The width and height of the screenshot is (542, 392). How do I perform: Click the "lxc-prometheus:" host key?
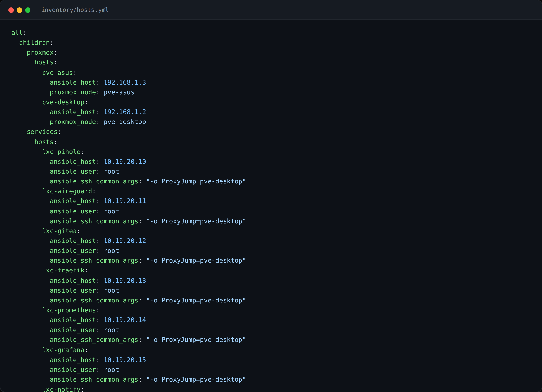[x=71, y=310]
